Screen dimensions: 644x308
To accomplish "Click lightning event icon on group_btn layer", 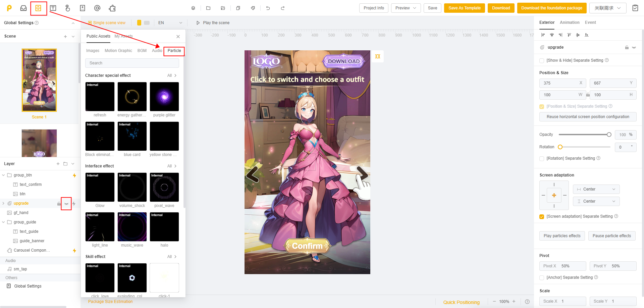I will [x=74, y=175].
